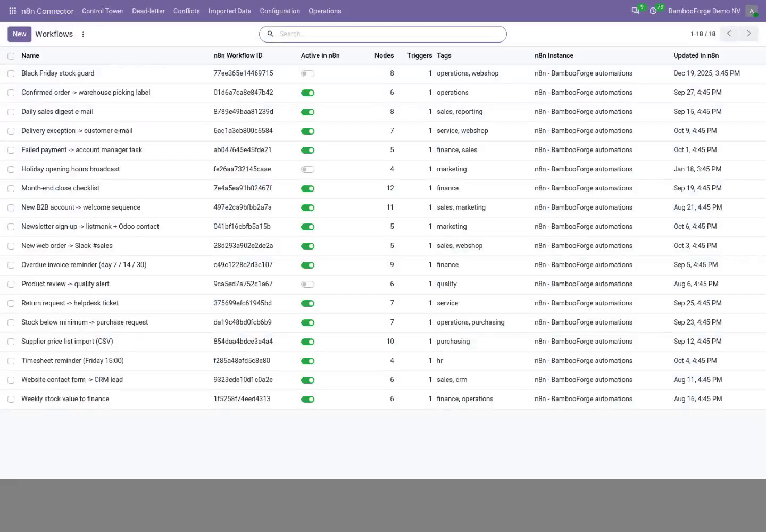Open the Operations menu
Screen dimensions: 766x532
[x=325, y=11]
